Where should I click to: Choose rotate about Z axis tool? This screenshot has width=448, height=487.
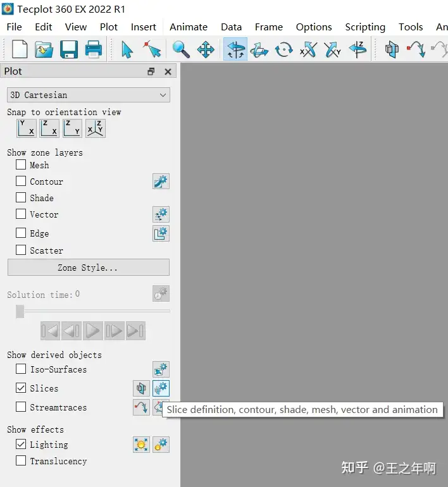point(358,49)
